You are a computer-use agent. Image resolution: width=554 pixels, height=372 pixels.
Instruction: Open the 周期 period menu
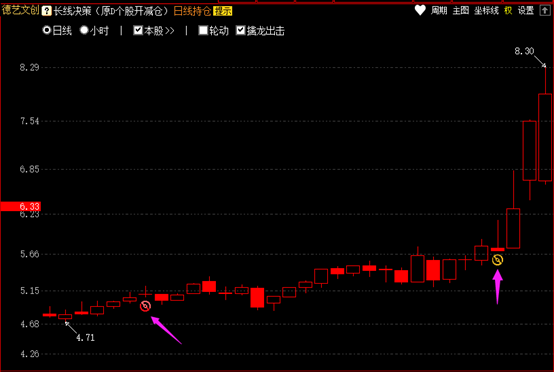point(439,11)
